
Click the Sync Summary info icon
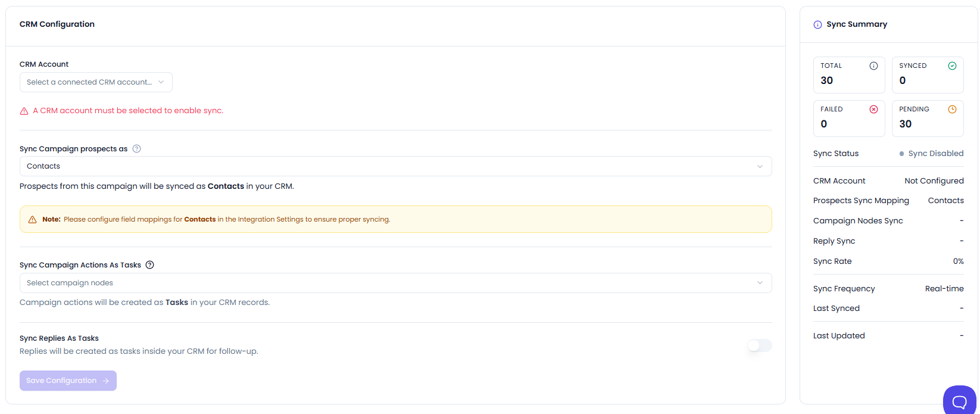(817, 24)
